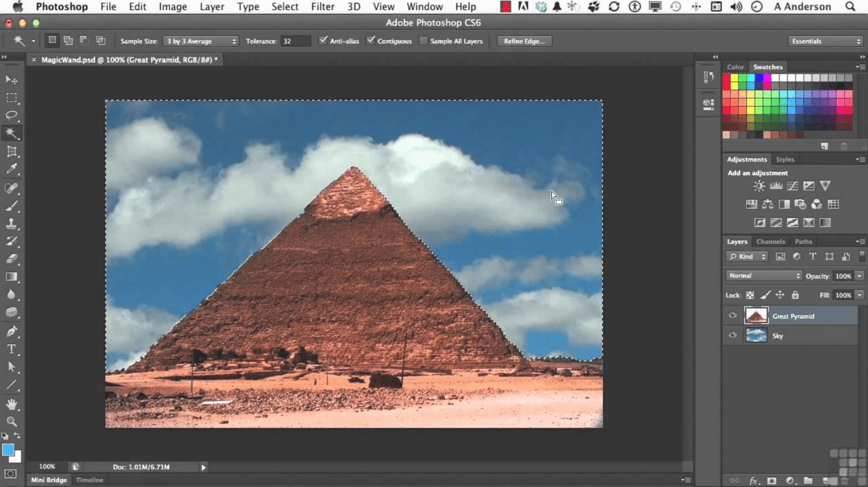Image resolution: width=868 pixels, height=487 pixels.
Task: Select the Line shape tool
Action: 11,386
